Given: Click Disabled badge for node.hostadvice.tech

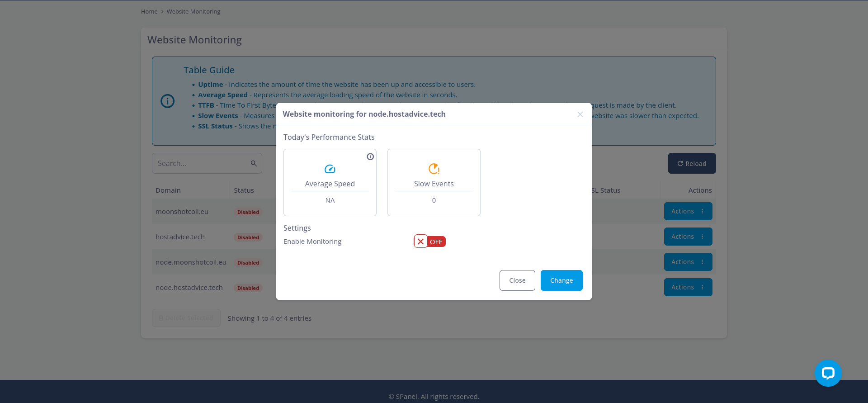Looking at the screenshot, I should point(248,288).
